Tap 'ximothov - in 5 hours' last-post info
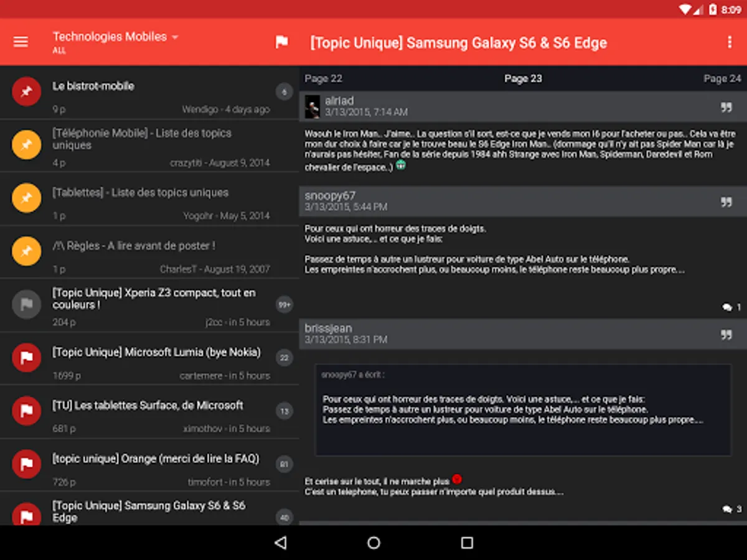Image resolution: width=747 pixels, height=560 pixels. [227, 429]
